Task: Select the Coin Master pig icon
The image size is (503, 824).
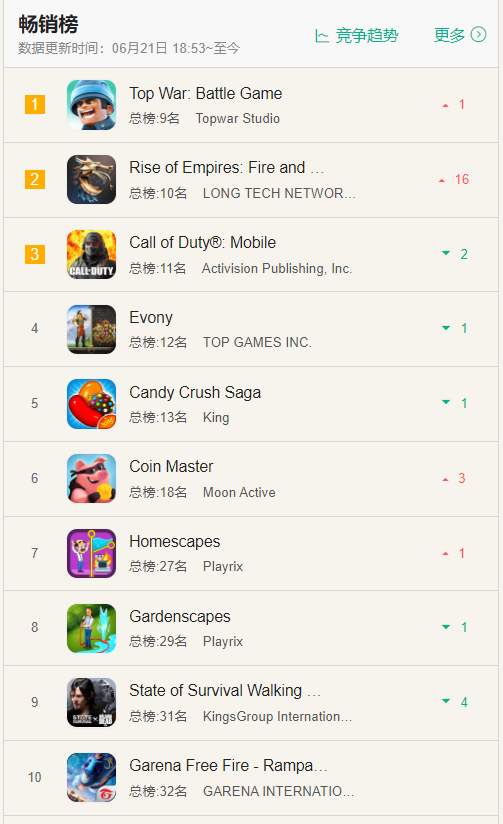Action: 91,479
